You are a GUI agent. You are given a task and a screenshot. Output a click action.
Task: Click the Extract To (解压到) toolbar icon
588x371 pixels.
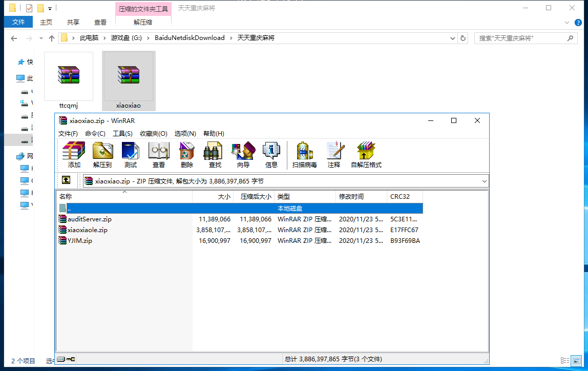click(102, 155)
